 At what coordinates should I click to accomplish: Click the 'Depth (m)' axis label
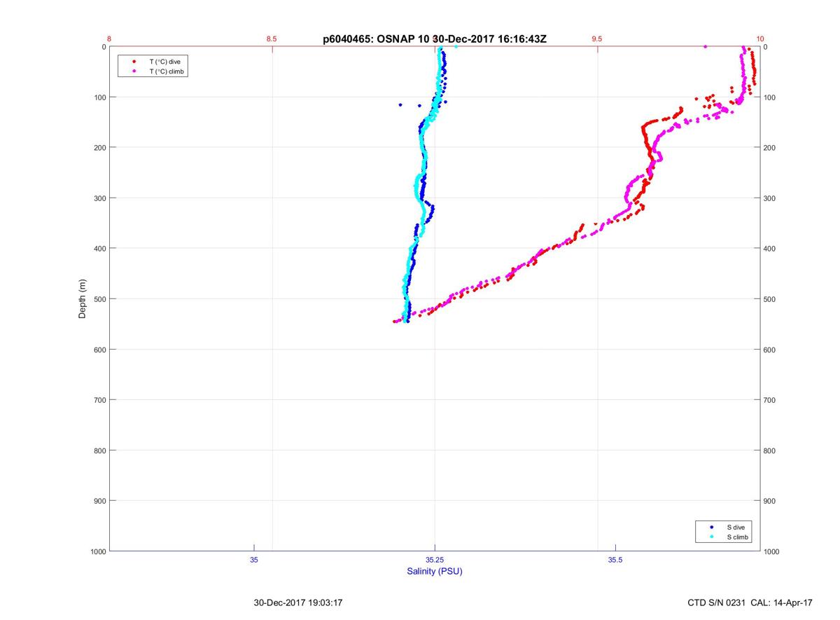click(x=83, y=299)
